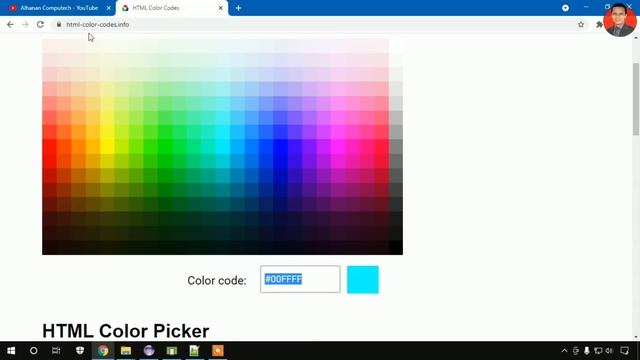640x360 pixels.
Task: Pick the brightest yellow cell in grid
Action: (x=107, y=146)
